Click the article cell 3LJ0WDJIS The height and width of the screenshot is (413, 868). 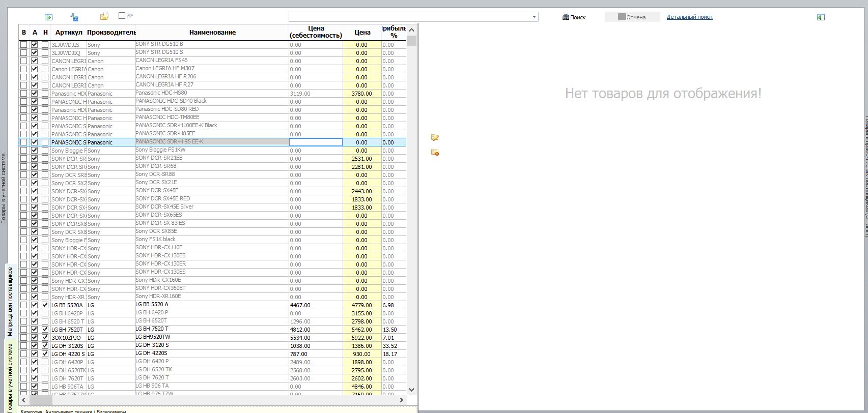(x=69, y=45)
